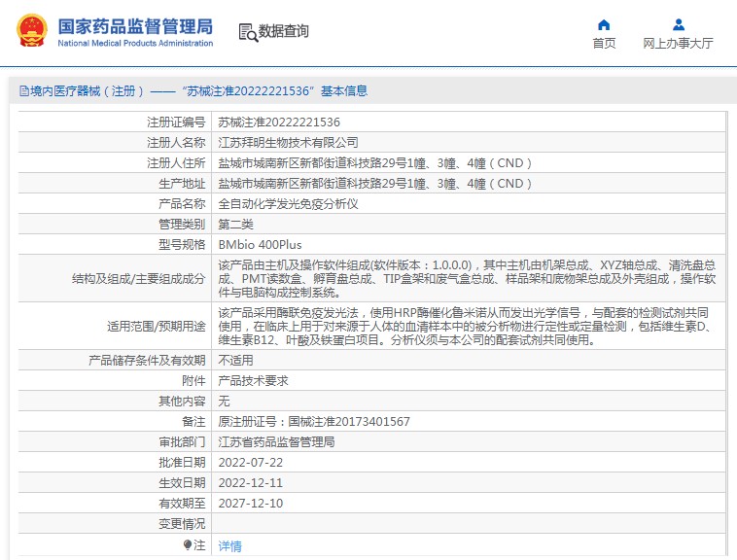
Task: Select expiry date 2027-12-10
Action: pyautogui.click(x=251, y=504)
